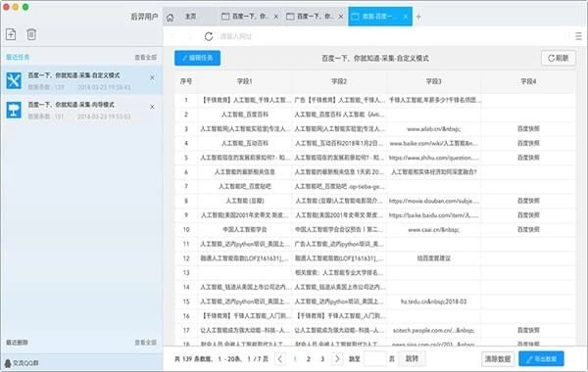Click the movie.douban.com URL cell in row 8
588x372 pixels.
click(434, 201)
